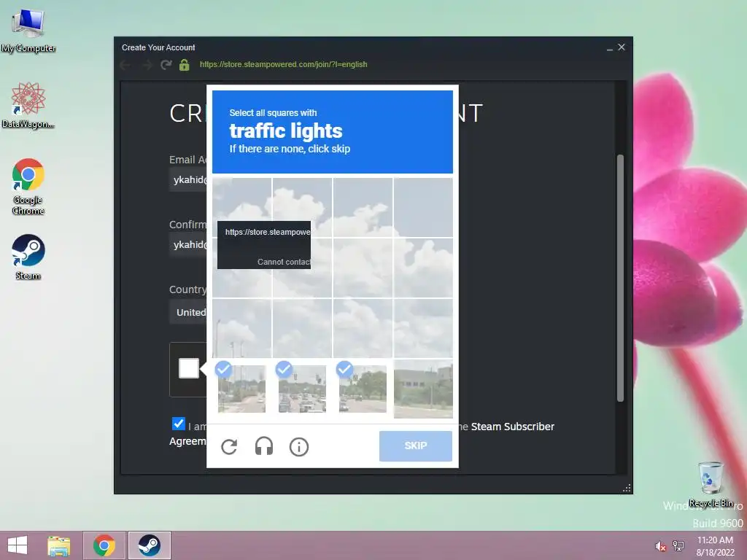Open the Country dropdown showing United

188,312
